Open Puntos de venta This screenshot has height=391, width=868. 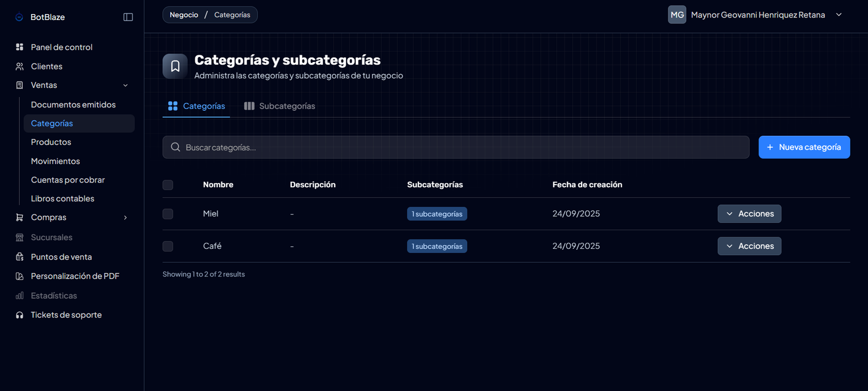pos(61,257)
